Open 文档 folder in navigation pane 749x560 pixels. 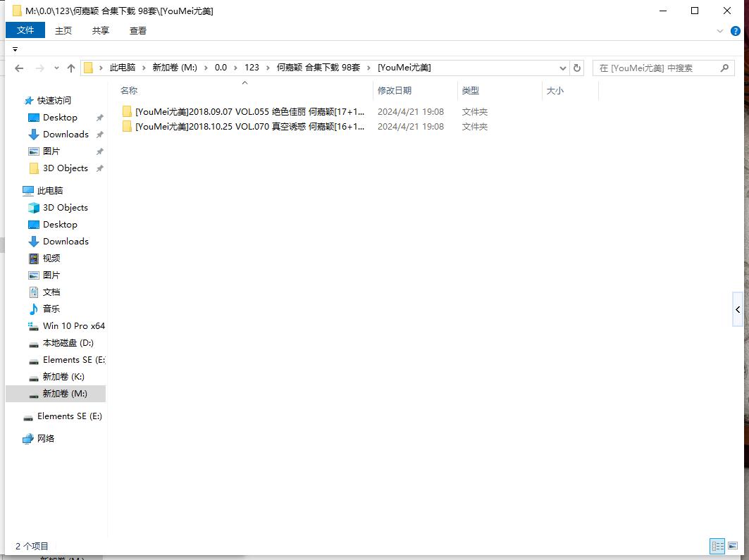(x=51, y=292)
